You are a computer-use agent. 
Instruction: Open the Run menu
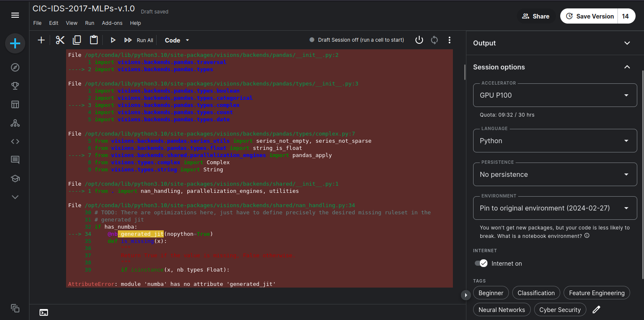point(90,23)
